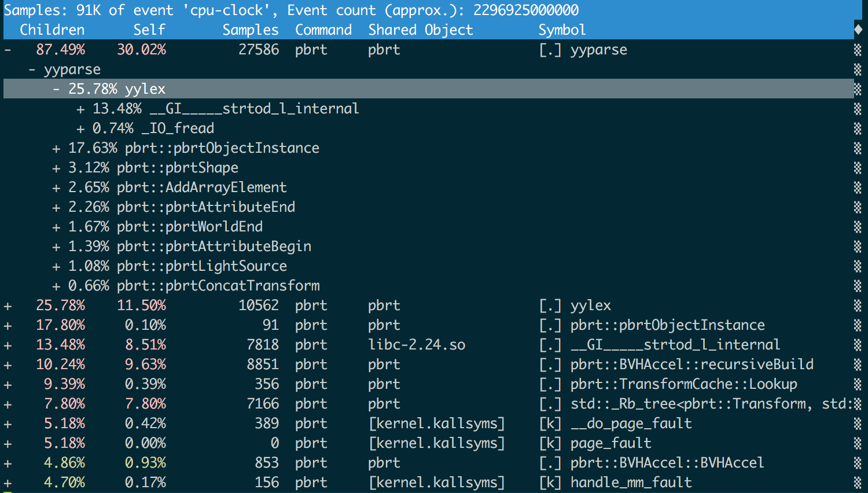
Task: Click the Symbol column header
Action: pos(561,30)
